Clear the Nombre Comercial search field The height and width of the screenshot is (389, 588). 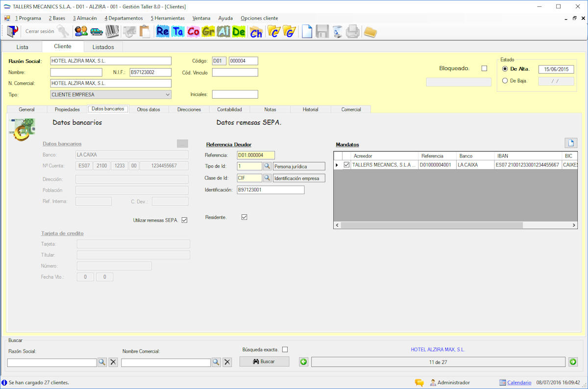point(227,362)
